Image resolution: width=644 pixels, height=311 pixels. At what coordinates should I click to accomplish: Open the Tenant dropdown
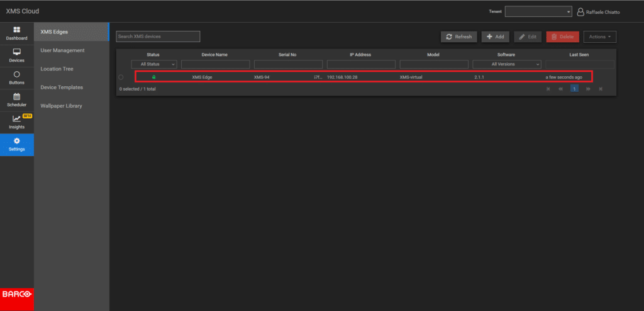538,12
